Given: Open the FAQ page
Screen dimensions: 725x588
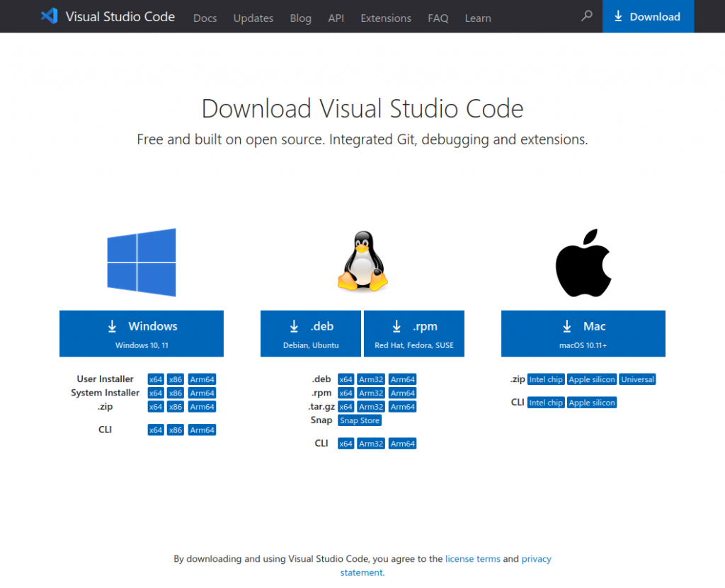Looking at the screenshot, I should [438, 18].
